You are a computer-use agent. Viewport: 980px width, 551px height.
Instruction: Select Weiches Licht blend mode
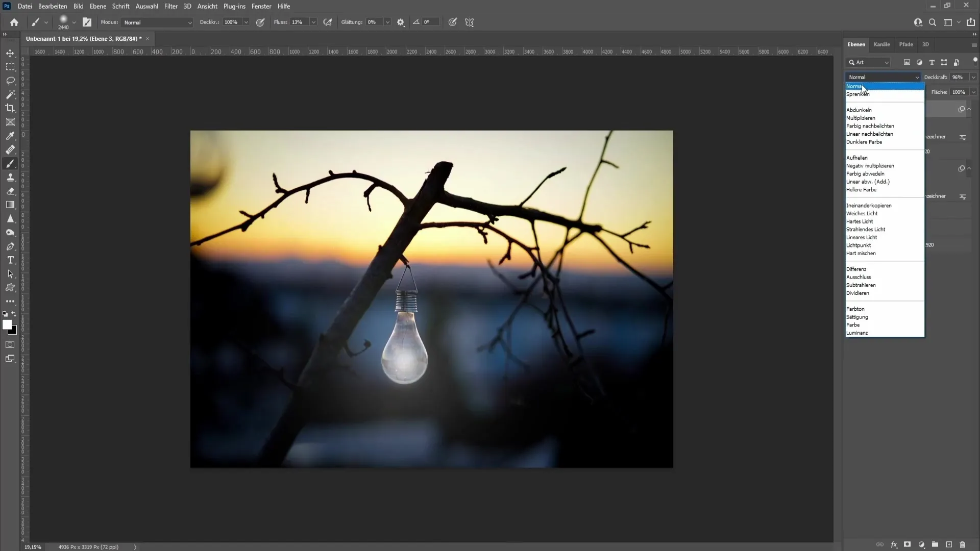tap(862, 213)
